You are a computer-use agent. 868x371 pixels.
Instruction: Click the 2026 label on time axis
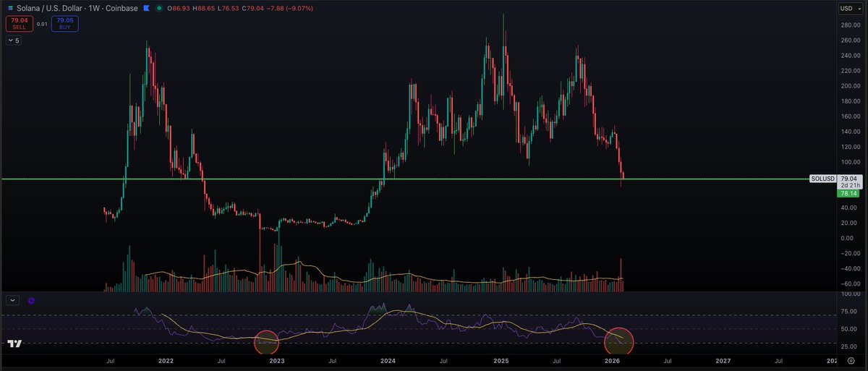(611, 359)
